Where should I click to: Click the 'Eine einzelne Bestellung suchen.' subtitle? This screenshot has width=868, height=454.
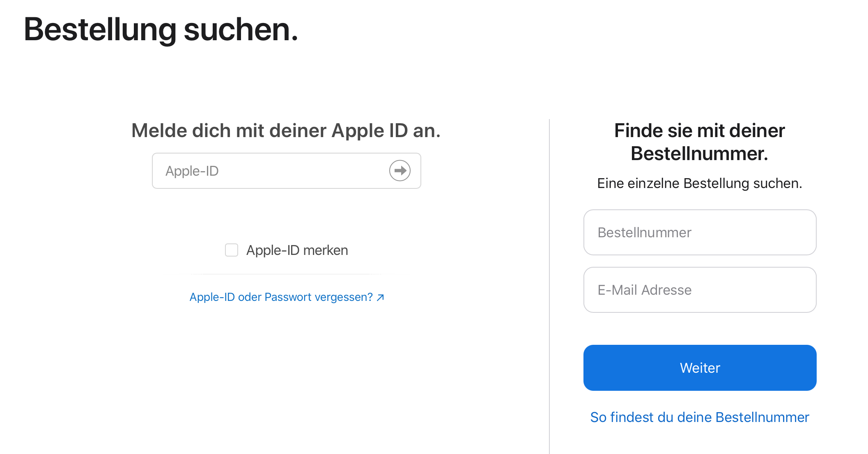click(699, 183)
